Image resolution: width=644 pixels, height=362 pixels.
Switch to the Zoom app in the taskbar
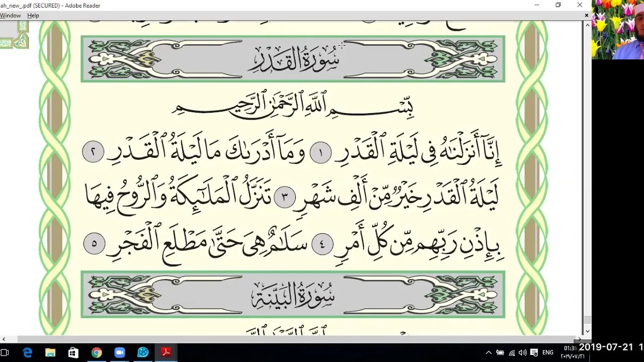pyautogui.click(x=120, y=352)
